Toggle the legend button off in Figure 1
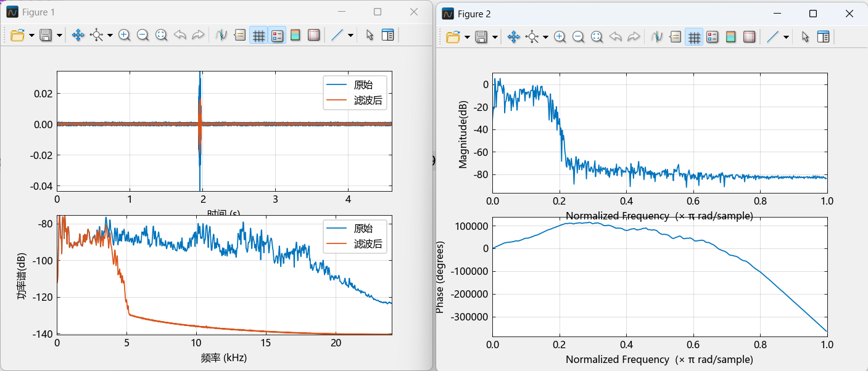 (277, 35)
